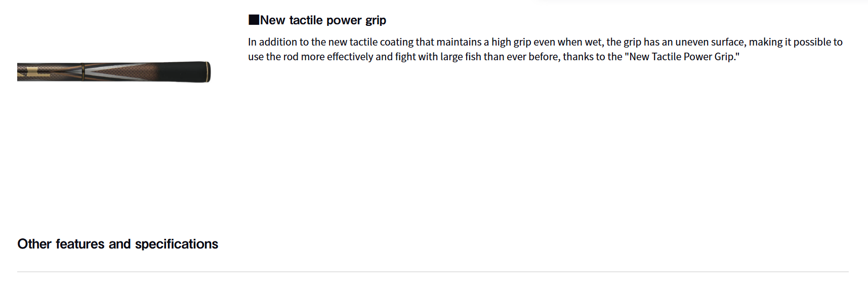Click the horizontal divider under the specifications heading

[x=433, y=272]
